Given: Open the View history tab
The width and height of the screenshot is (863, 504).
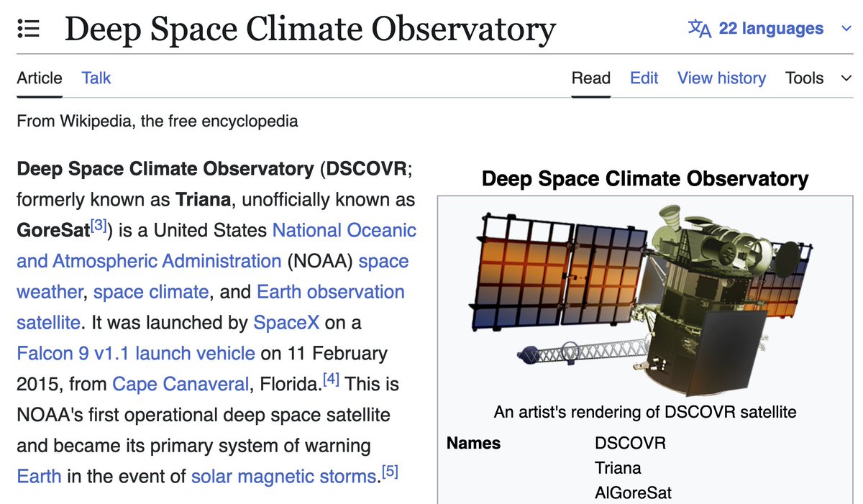Looking at the screenshot, I should pos(721,78).
